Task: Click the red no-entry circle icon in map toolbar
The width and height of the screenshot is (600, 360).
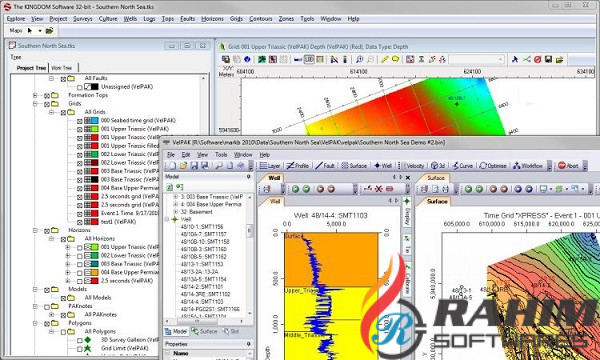Action: [538, 59]
